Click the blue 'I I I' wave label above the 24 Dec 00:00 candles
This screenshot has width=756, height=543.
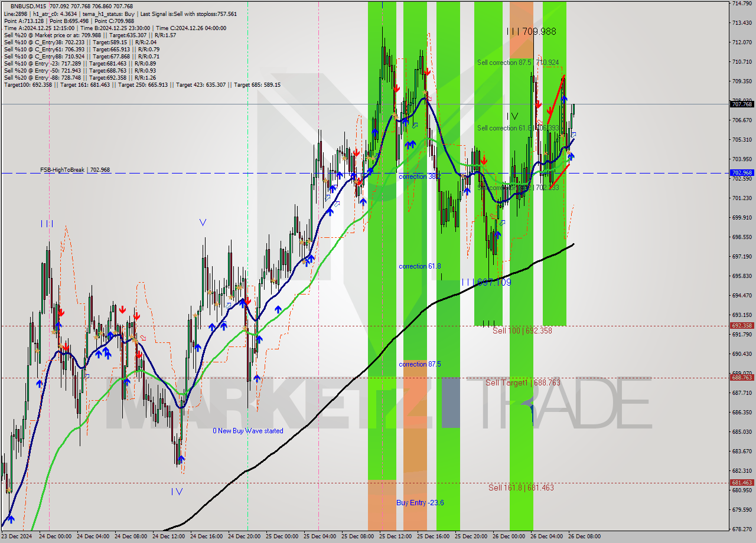[47, 224]
